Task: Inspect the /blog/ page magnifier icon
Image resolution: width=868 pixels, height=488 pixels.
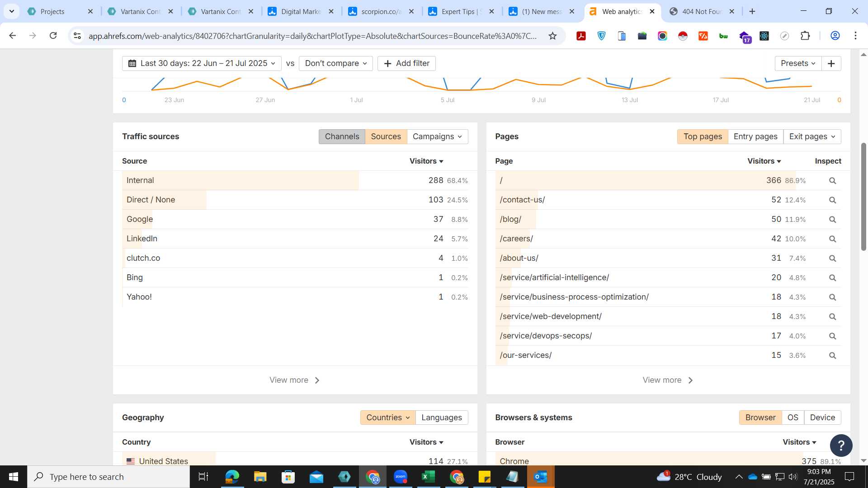Action: point(832,220)
